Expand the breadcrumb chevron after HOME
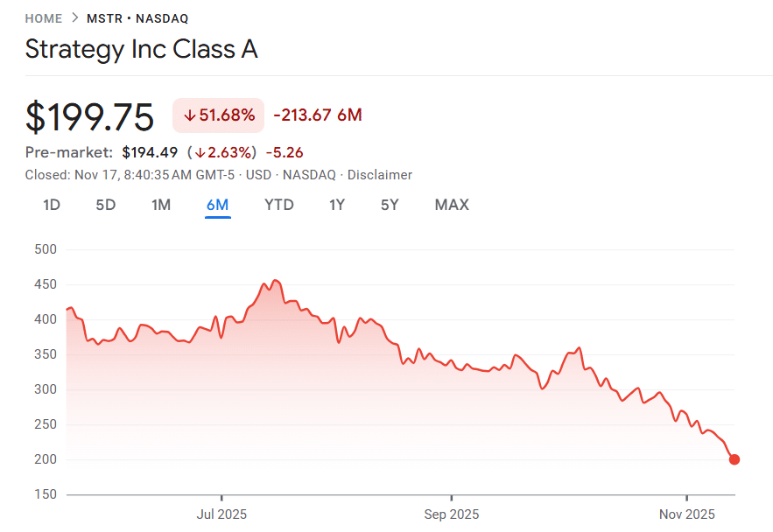 pyautogui.click(x=74, y=17)
